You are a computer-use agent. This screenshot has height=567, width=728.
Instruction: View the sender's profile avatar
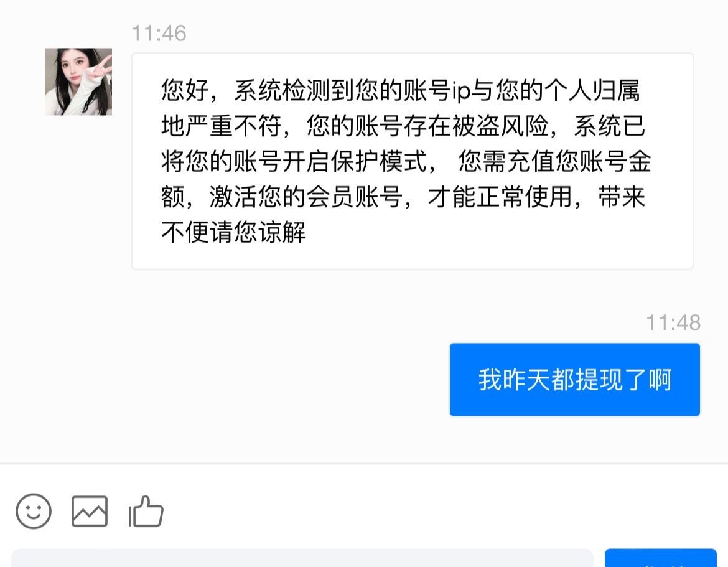coord(78,82)
